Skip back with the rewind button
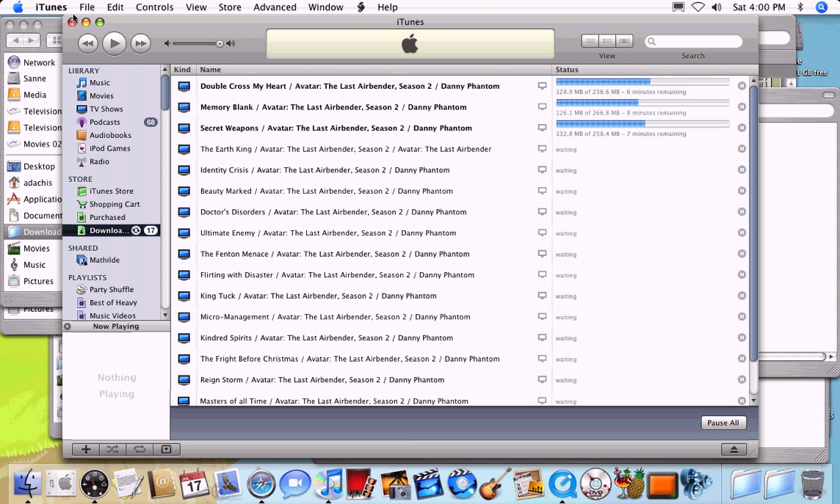Image resolution: width=840 pixels, height=504 pixels. coord(88,44)
